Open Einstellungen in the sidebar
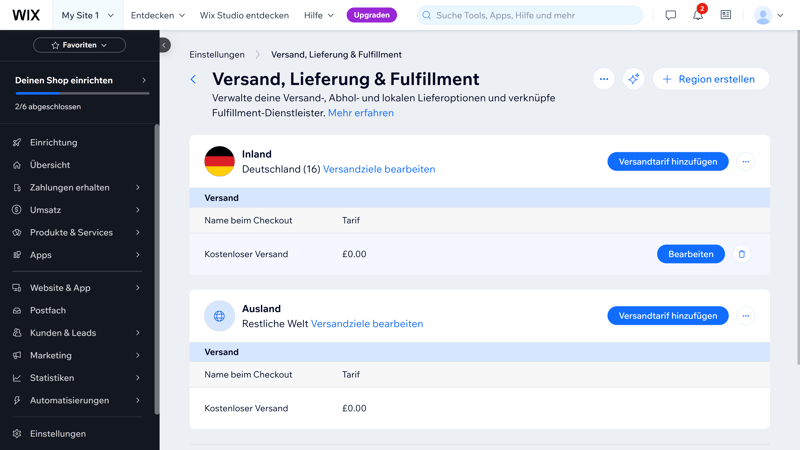This screenshot has width=800, height=450. 58,434
